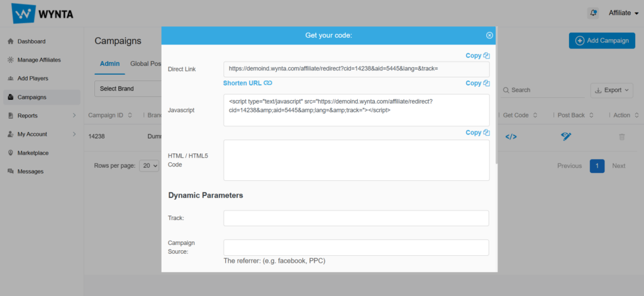Screen dimensions: 644x296
Task: Click the Dashboard home icon
Action: pos(11,41)
